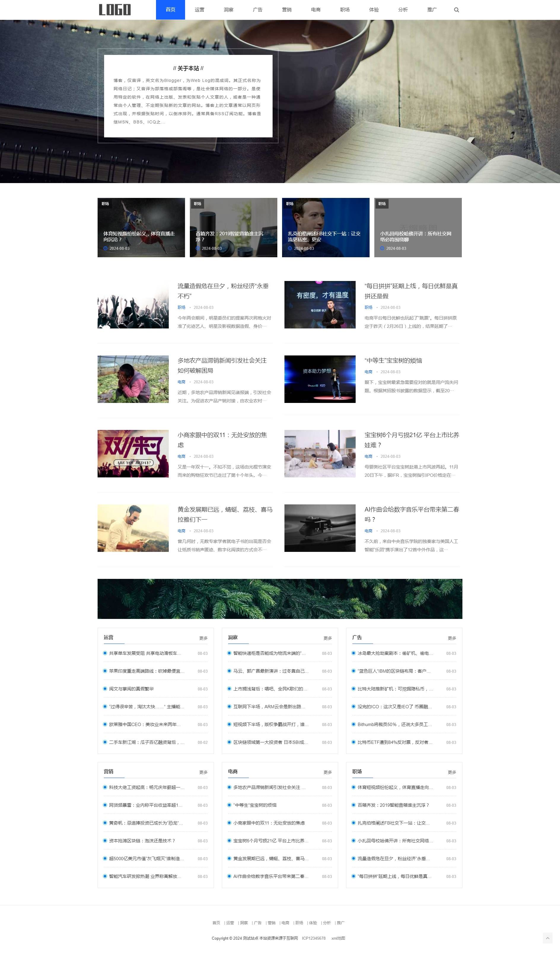Click the search magnifier icon in navbar

pyautogui.click(x=456, y=10)
